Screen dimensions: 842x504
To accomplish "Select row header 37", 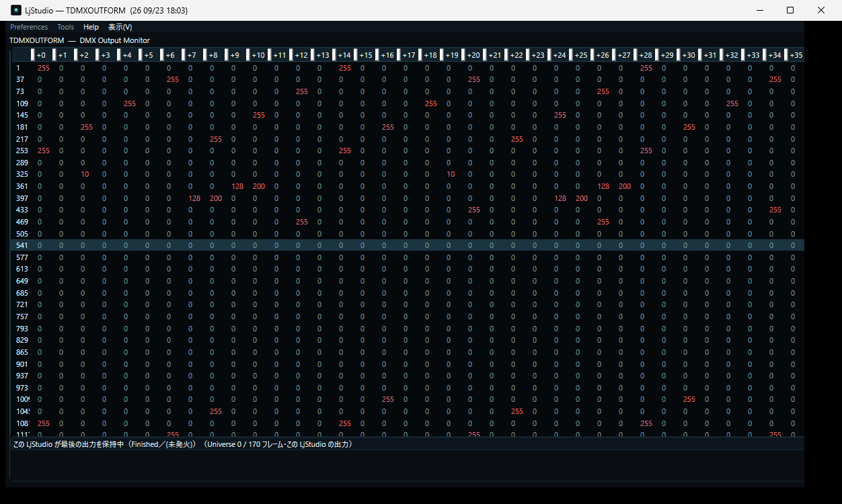I will [20, 79].
